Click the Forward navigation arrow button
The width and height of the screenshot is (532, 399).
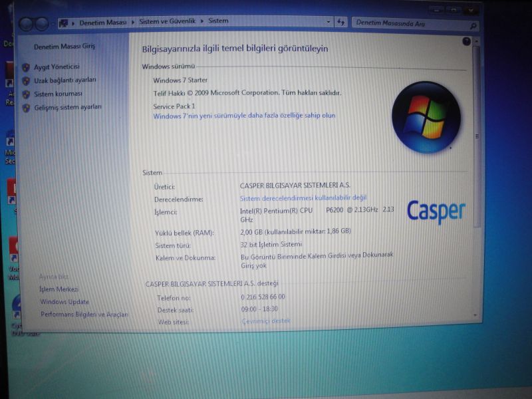[x=42, y=24]
